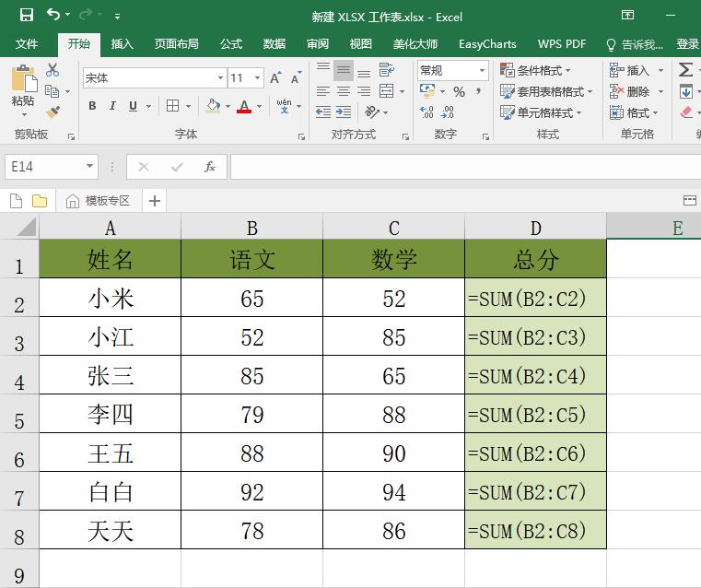Switch to the 数据 Data tab
Viewport: 701px width, 588px height.
[x=275, y=44]
